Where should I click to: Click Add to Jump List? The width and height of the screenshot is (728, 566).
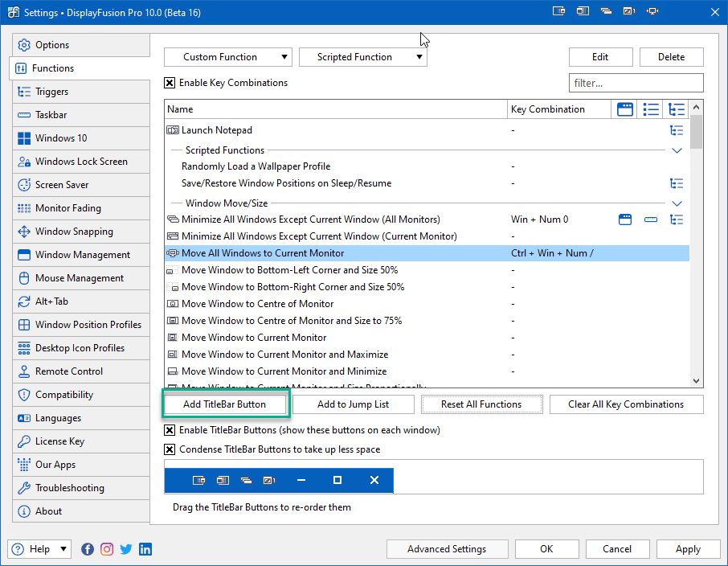tap(354, 404)
